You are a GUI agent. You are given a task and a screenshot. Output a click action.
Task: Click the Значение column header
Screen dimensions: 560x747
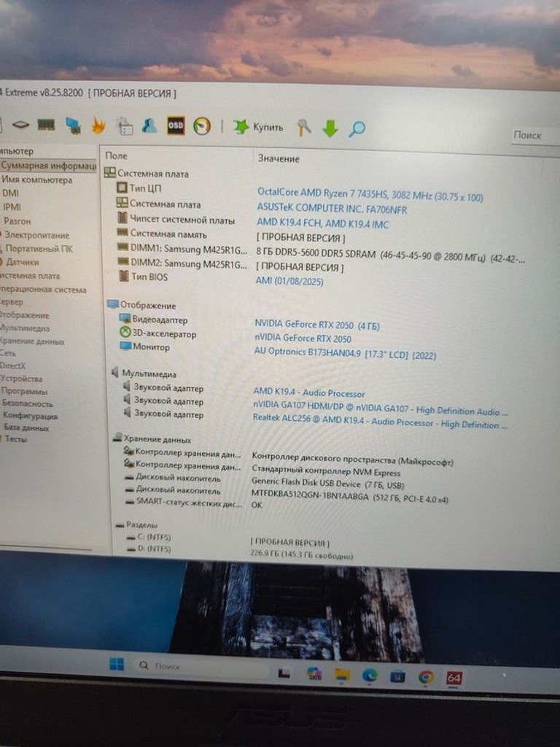pyautogui.click(x=279, y=158)
